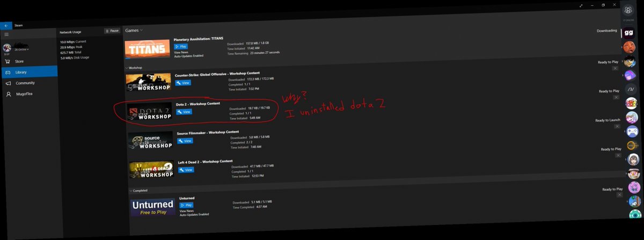Open the friend with the gold ring avatar

coord(633,145)
